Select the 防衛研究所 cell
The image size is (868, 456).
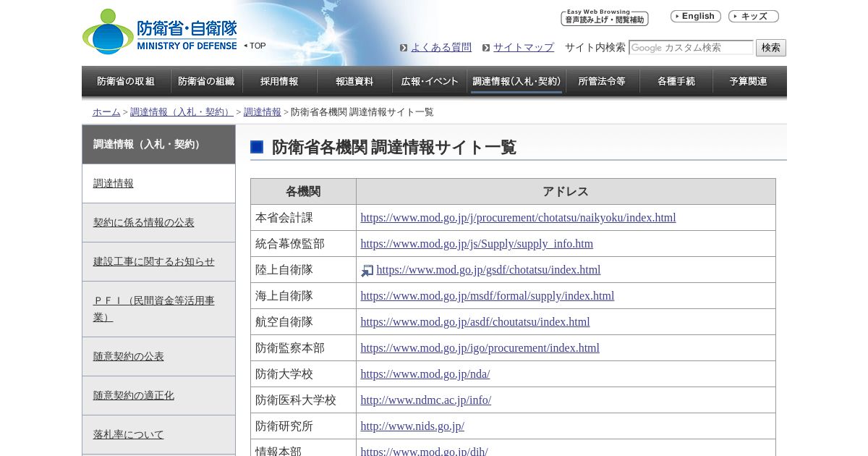(303, 426)
